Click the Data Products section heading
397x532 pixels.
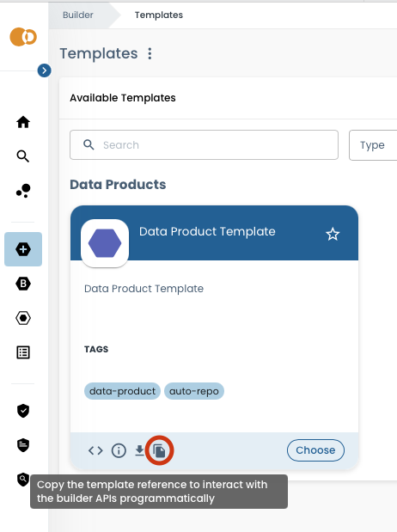(x=118, y=185)
